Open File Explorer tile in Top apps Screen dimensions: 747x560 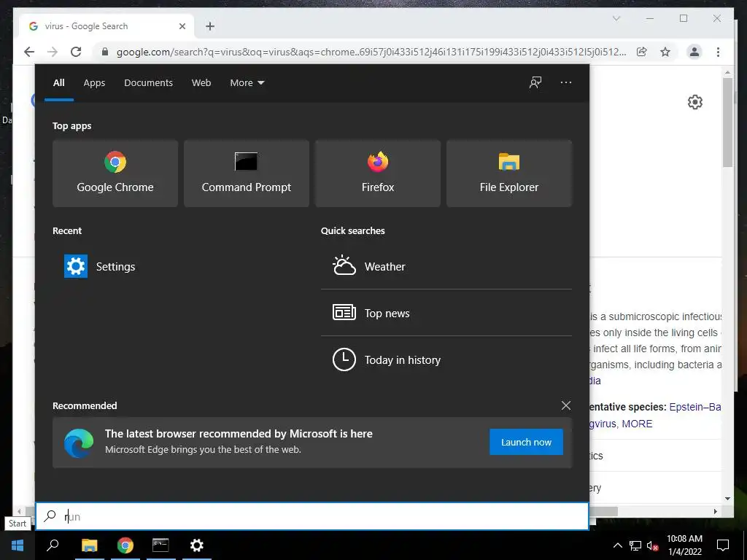[508, 174]
